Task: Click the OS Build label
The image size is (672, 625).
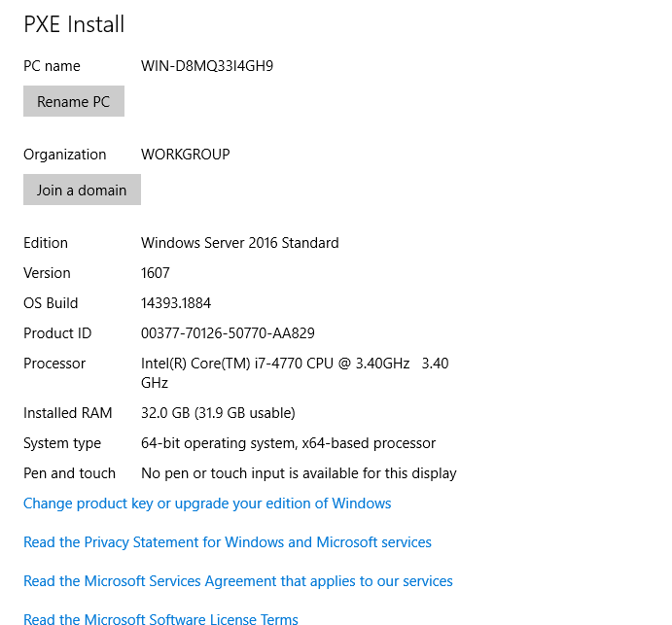Action: tap(51, 303)
